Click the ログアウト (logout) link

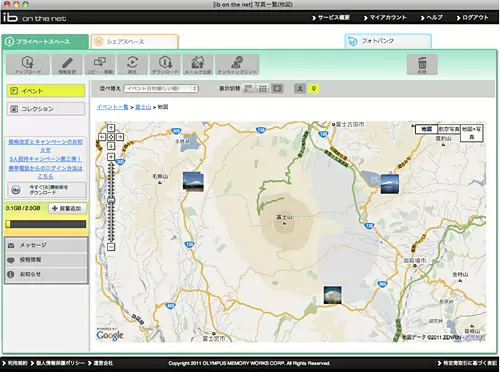coord(472,18)
